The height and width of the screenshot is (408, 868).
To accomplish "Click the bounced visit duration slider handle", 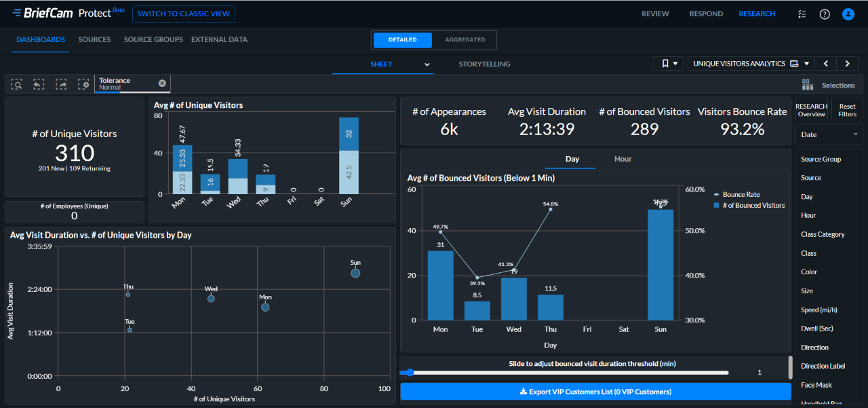I will pos(410,373).
